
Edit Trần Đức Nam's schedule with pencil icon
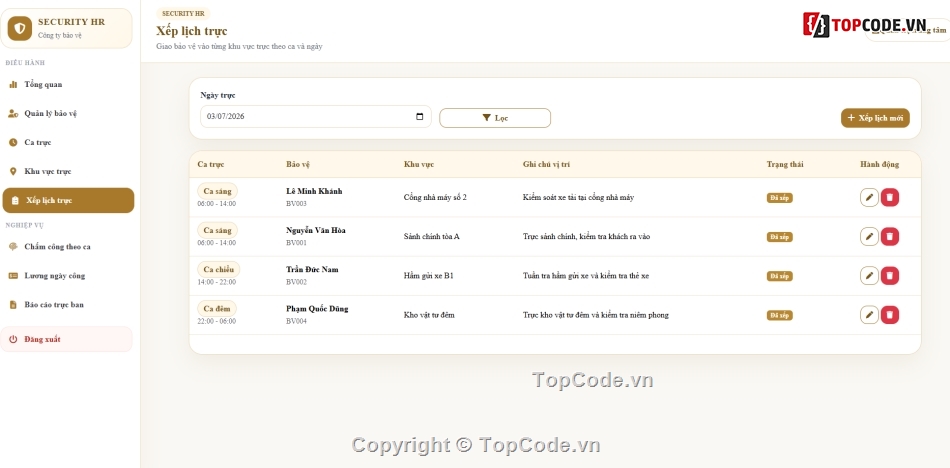869,276
